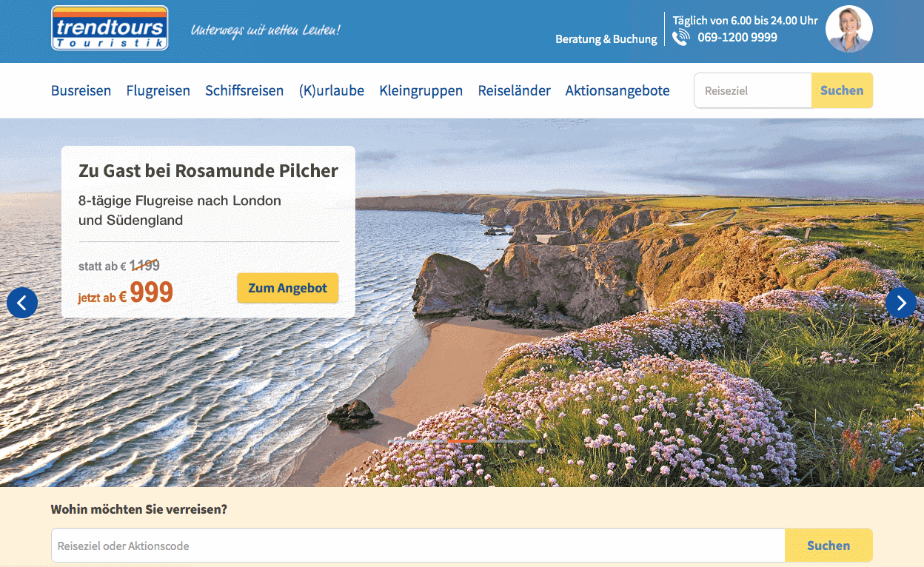Click the phone icon beside 069-1200 9999
Viewport: 924px width, 567px height.
[x=680, y=38]
